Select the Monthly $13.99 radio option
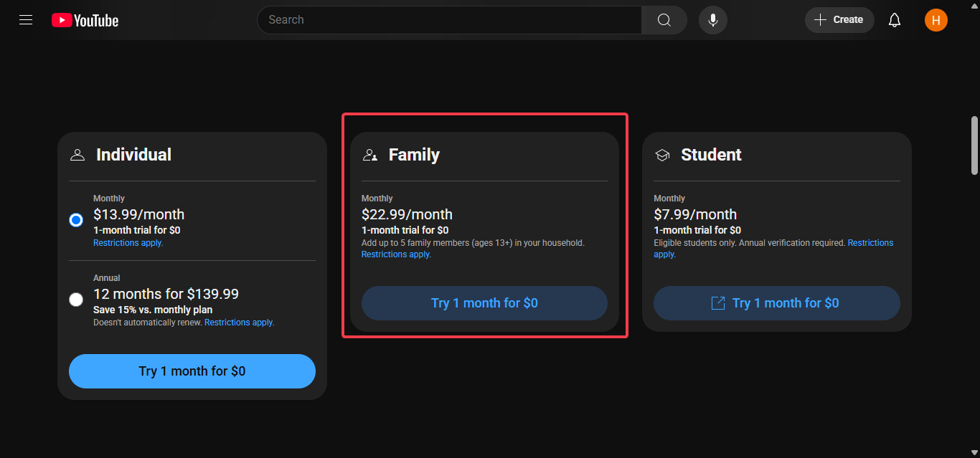The image size is (980, 458). 76,220
